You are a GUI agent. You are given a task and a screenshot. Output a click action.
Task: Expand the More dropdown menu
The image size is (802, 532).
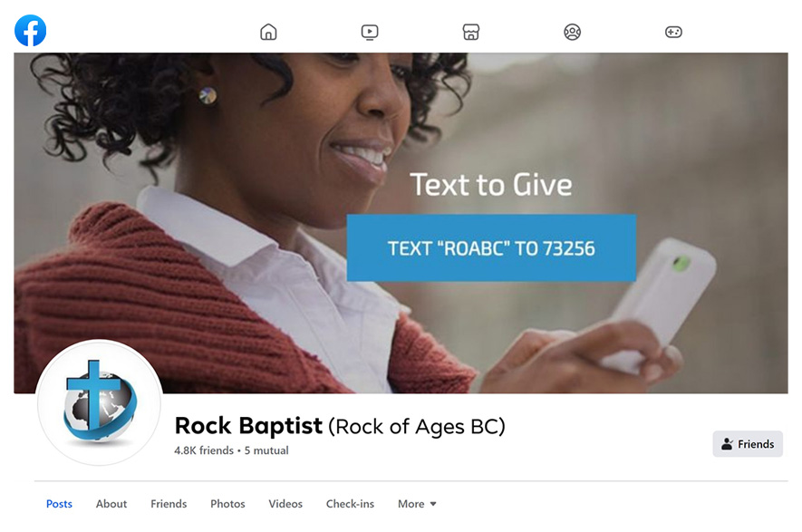coord(417,504)
